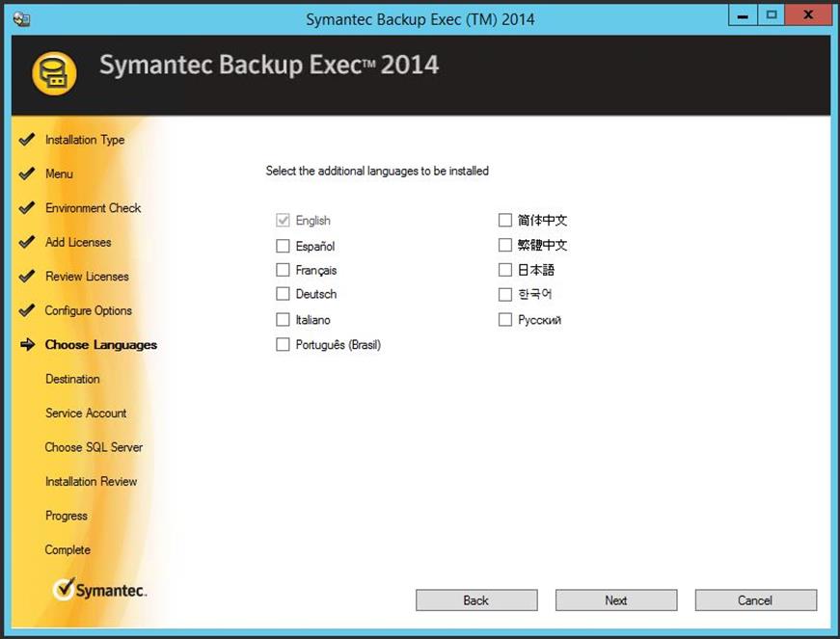840x639 pixels.
Task: Click the Choose SQL Server step label
Action: (94, 447)
